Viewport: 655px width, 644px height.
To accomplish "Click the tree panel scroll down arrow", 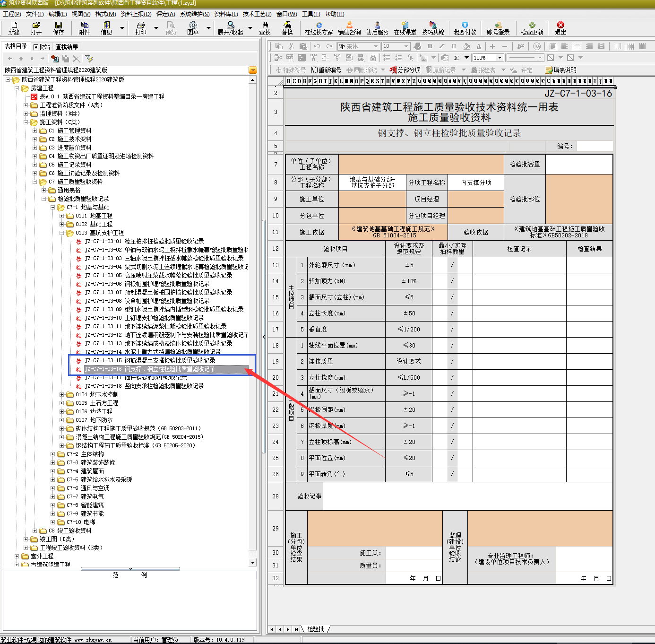I will (253, 563).
